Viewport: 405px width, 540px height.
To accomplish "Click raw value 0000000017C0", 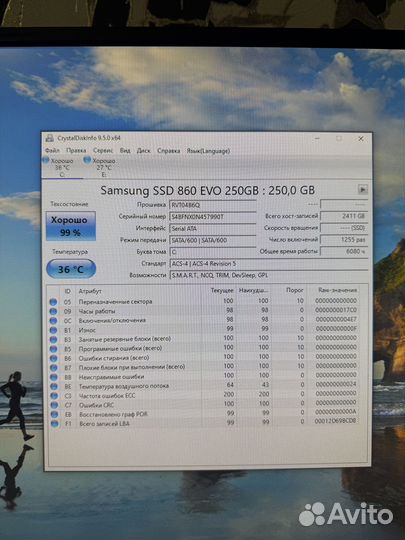I will (335, 310).
